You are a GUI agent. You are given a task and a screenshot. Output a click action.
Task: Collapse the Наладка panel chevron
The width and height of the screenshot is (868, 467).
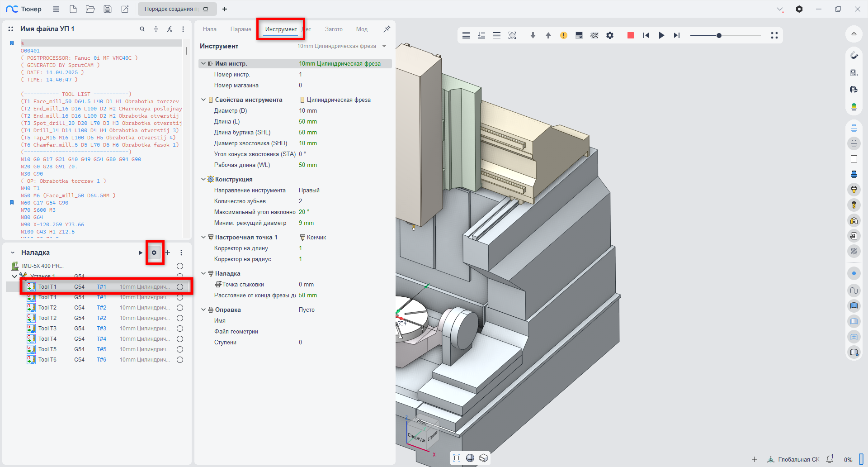point(13,253)
